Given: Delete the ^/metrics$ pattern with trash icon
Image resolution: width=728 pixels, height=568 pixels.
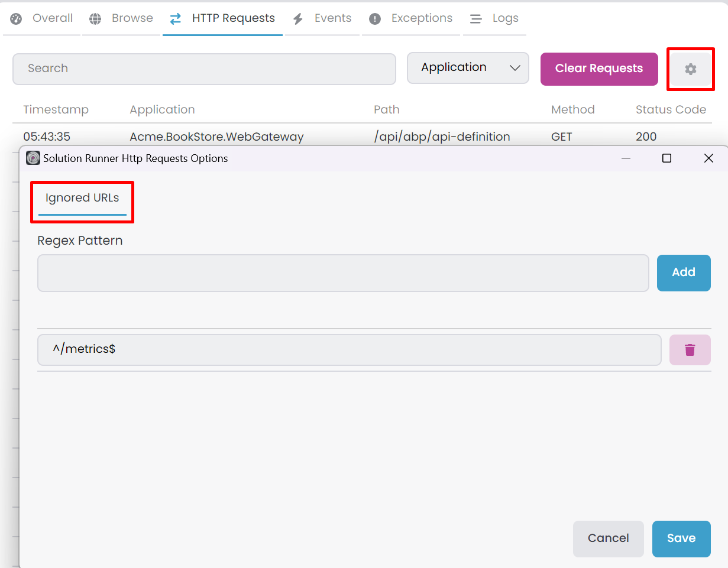Looking at the screenshot, I should point(690,349).
